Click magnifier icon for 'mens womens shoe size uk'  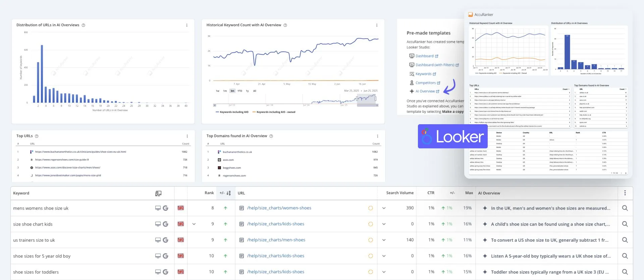point(625,208)
